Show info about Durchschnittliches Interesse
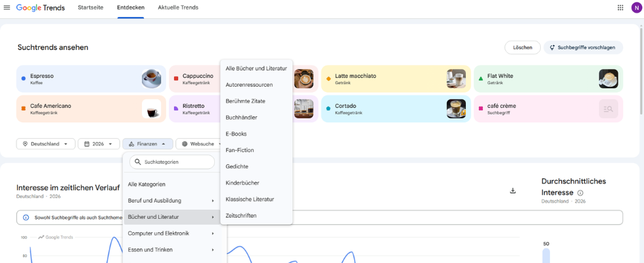This screenshot has height=263, width=644. 580,193
